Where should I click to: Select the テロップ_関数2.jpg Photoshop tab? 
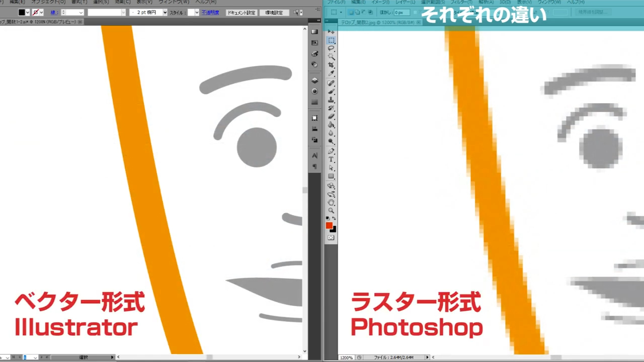coord(377,22)
